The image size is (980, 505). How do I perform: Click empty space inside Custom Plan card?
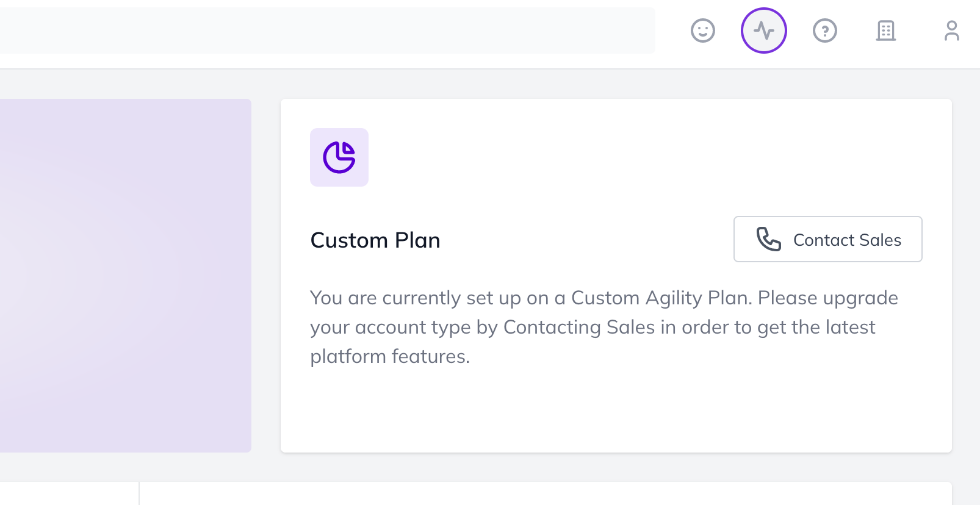610,409
